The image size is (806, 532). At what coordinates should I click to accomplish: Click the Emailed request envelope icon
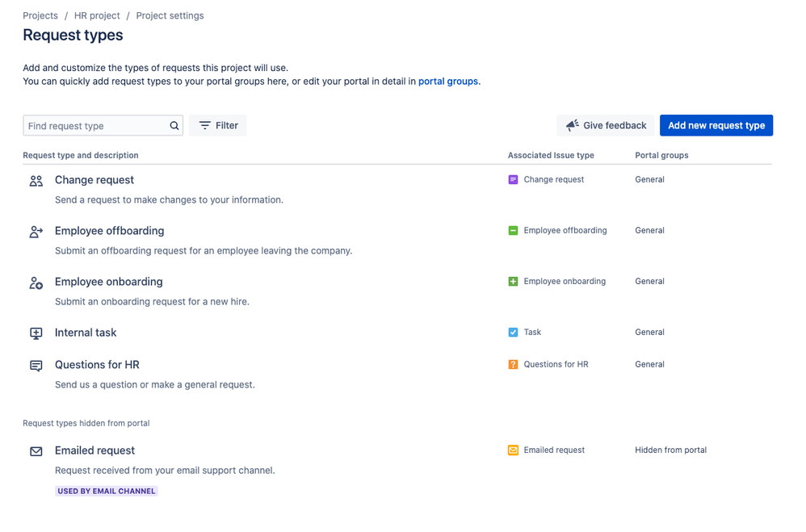36,451
